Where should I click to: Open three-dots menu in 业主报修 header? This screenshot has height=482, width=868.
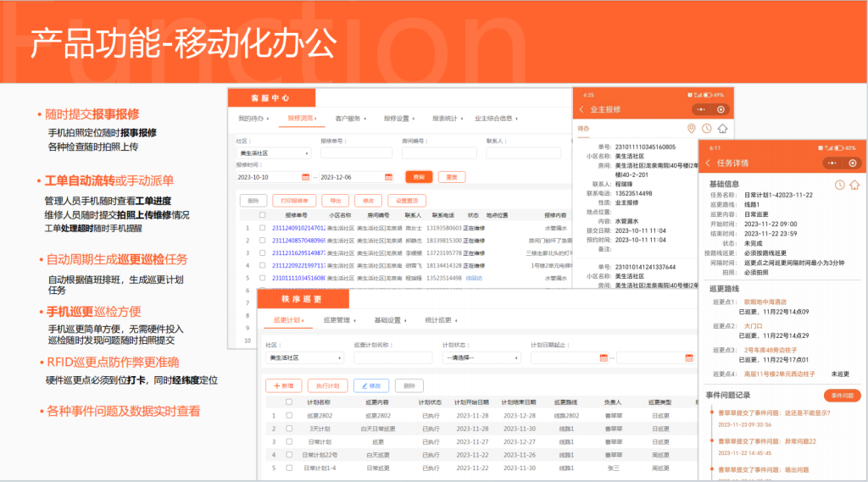coord(701,109)
